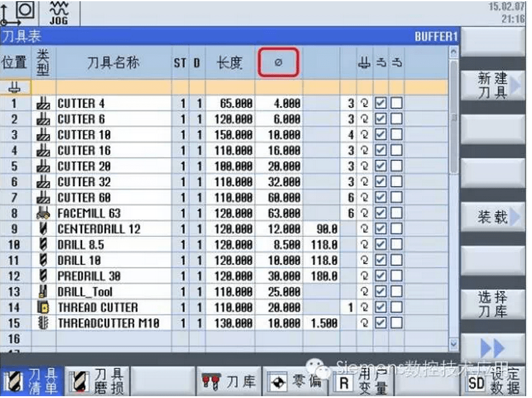Click the milling cutter icon for CUTTER 4
532x398 pixels.
pos(43,103)
